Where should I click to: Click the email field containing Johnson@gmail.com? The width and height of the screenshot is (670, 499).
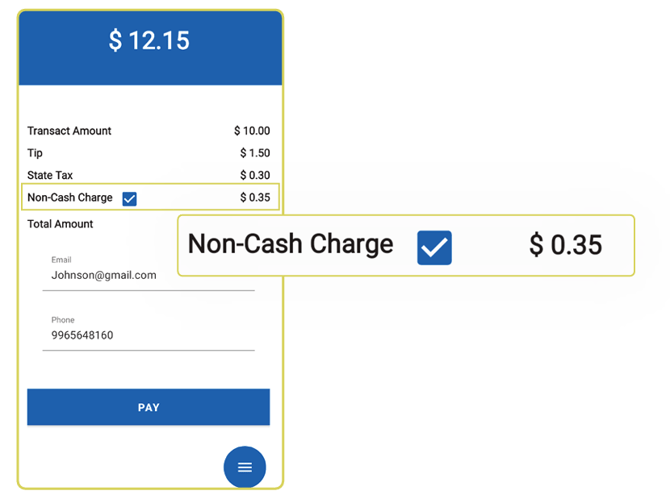pos(148,275)
